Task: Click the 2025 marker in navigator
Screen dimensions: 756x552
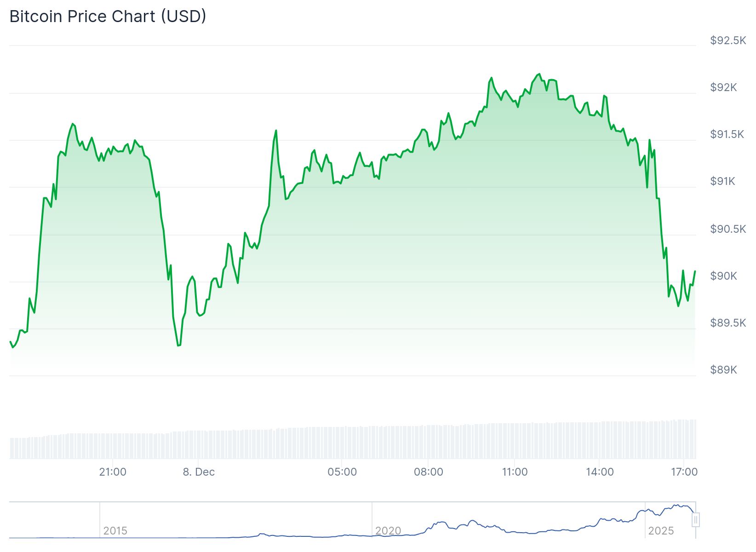Action: [x=661, y=531]
